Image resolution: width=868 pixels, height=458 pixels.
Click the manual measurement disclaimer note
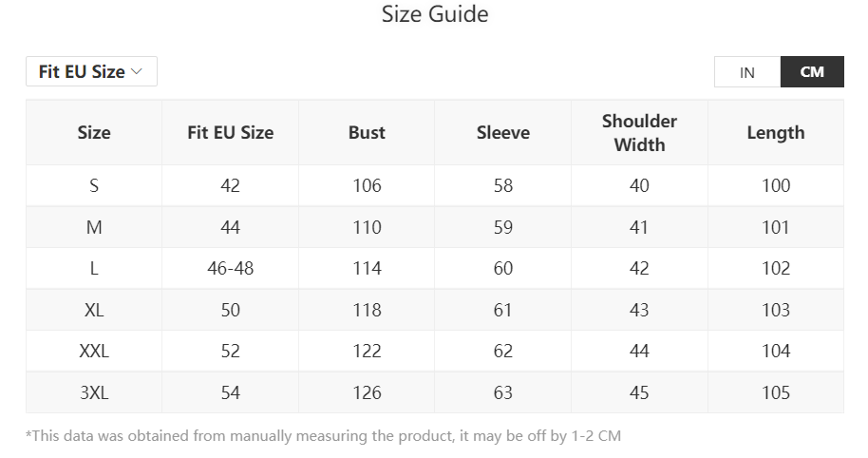(323, 436)
